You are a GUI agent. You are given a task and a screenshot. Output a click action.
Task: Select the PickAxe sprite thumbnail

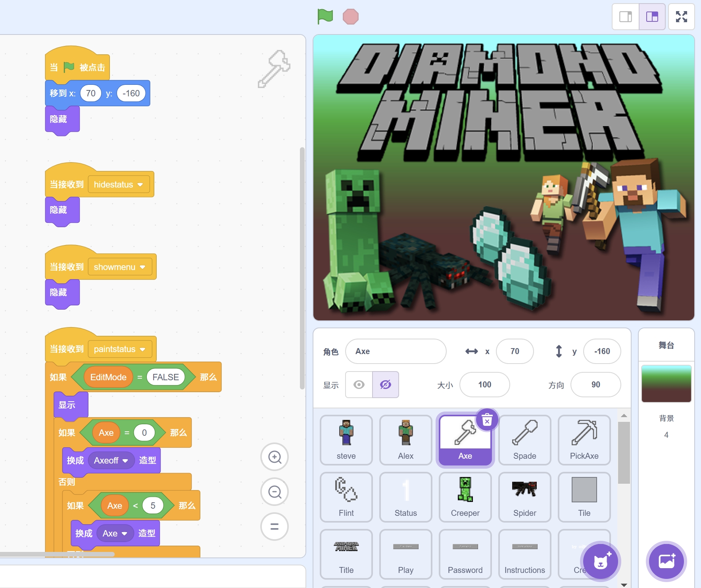[584, 440]
